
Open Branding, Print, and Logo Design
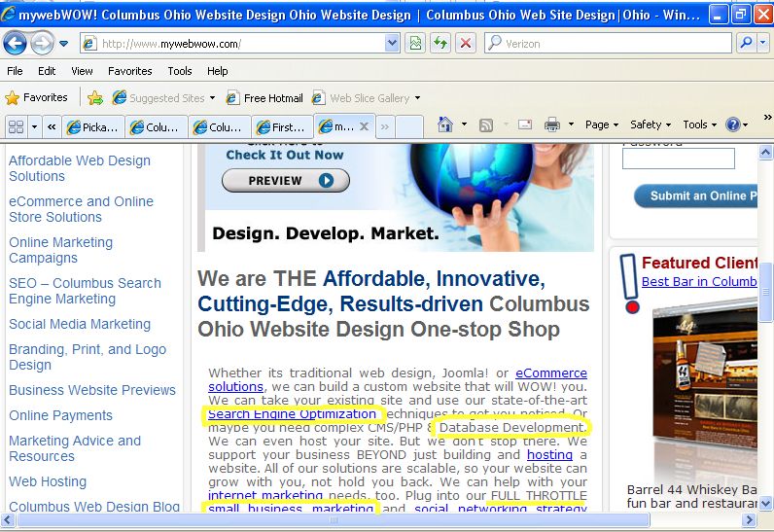tap(88, 357)
